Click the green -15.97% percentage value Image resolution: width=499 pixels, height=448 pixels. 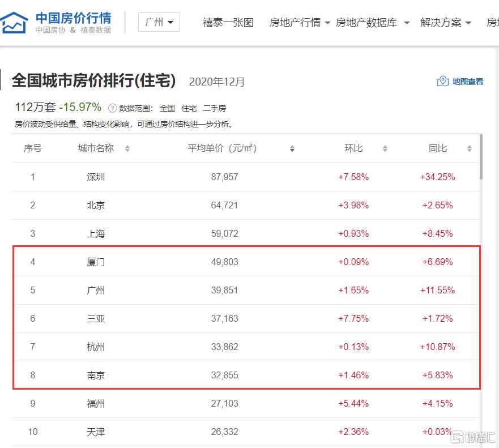[x=80, y=106]
